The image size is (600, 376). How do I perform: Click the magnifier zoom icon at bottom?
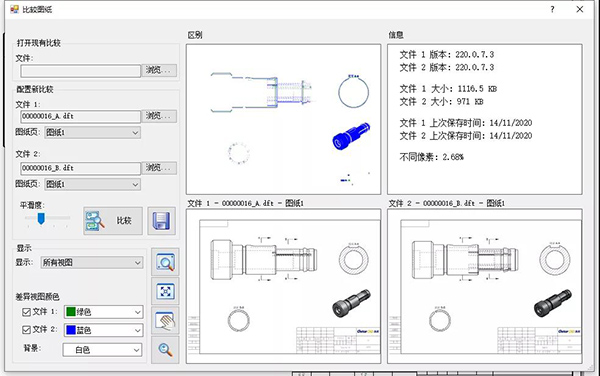(165, 350)
